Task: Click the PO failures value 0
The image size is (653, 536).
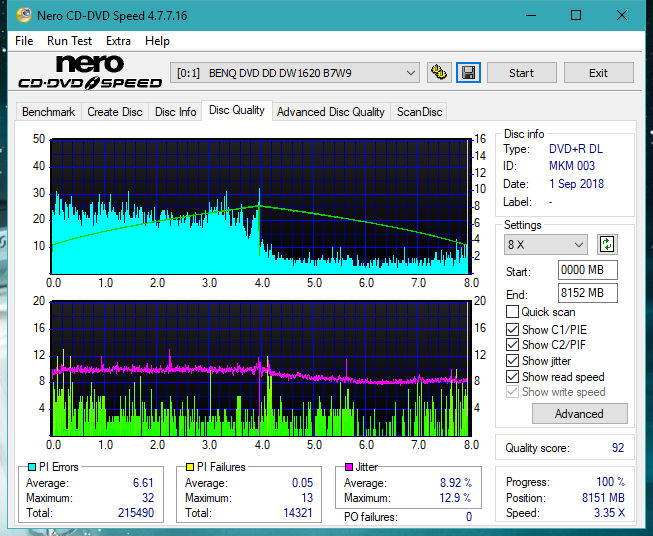Action: pos(469,517)
